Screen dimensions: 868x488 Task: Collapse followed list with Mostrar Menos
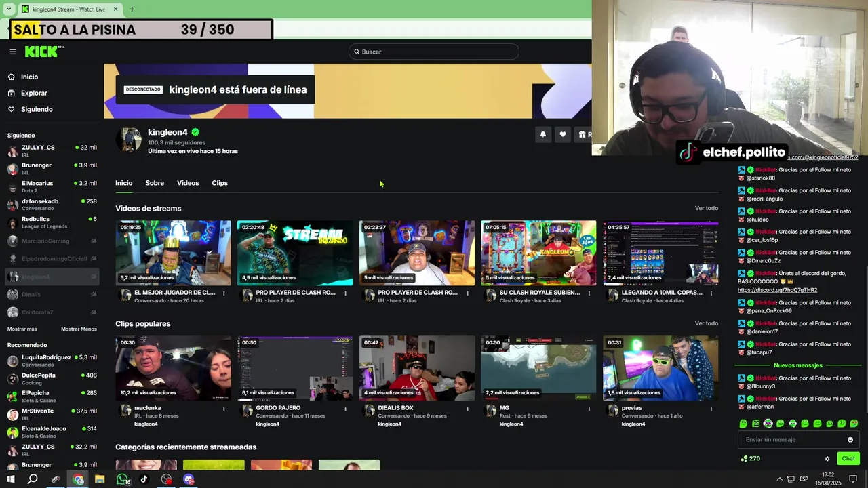[x=79, y=329]
